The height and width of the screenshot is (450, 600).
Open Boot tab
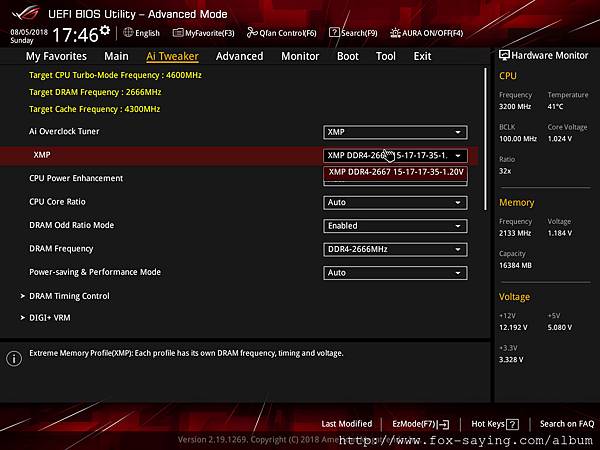348,56
